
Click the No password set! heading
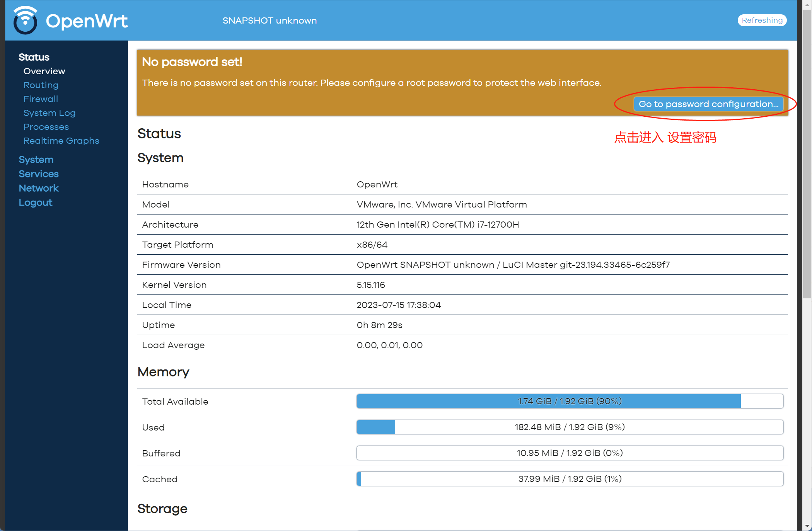click(x=192, y=62)
